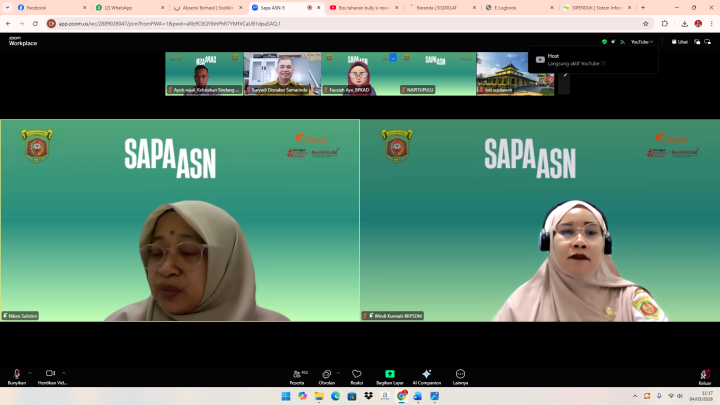Image resolution: width=720 pixels, height=405 pixels.
Task: Open the browser downloads icon
Action: [684, 23]
